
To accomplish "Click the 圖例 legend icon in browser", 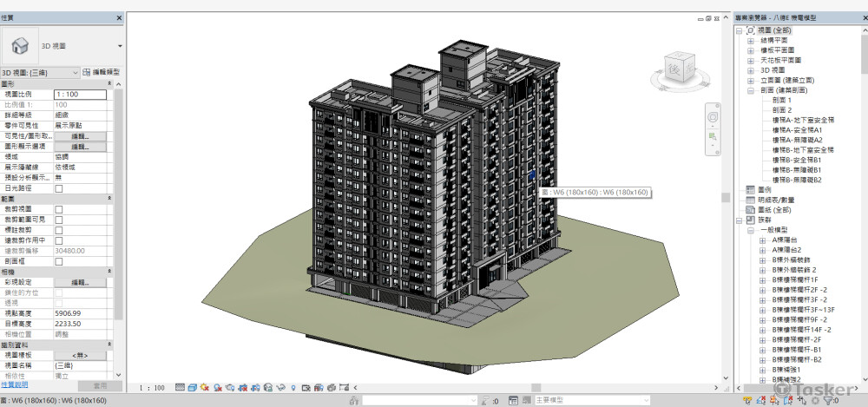I will pos(751,189).
